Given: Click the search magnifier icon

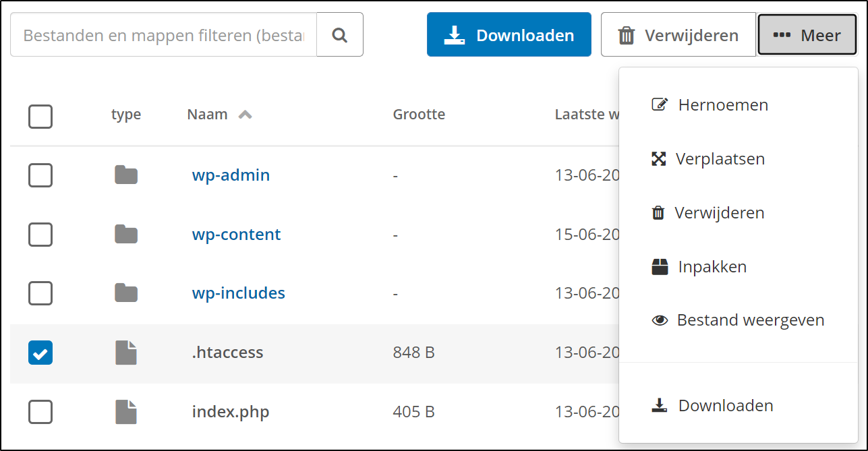Looking at the screenshot, I should pyautogui.click(x=340, y=34).
